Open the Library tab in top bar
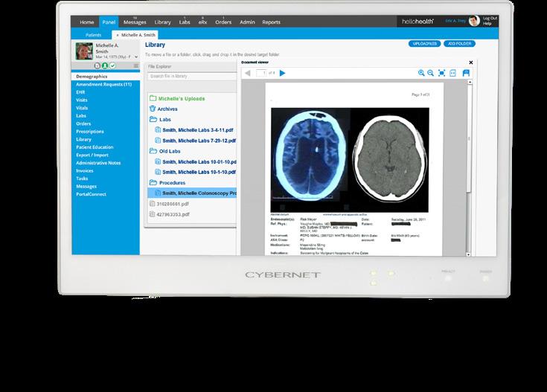The image size is (547, 392). [x=162, y=22]
